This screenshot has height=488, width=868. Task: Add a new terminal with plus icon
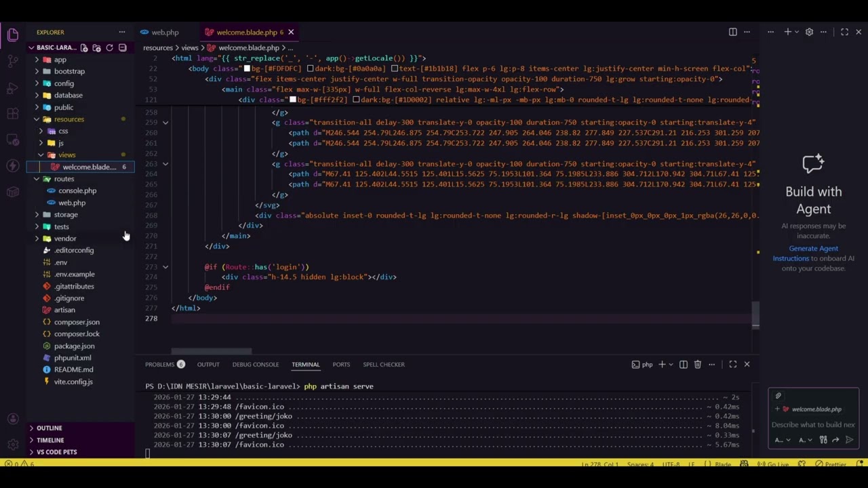click(x=662, y=365)
